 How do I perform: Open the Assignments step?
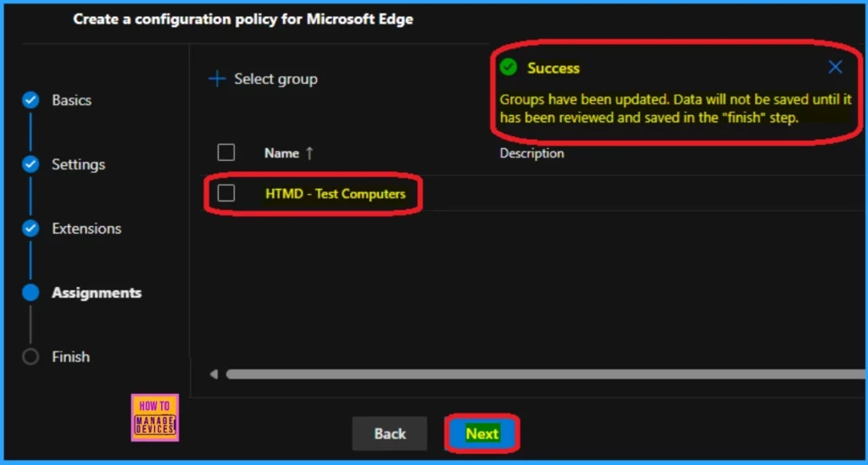point(97,292)
